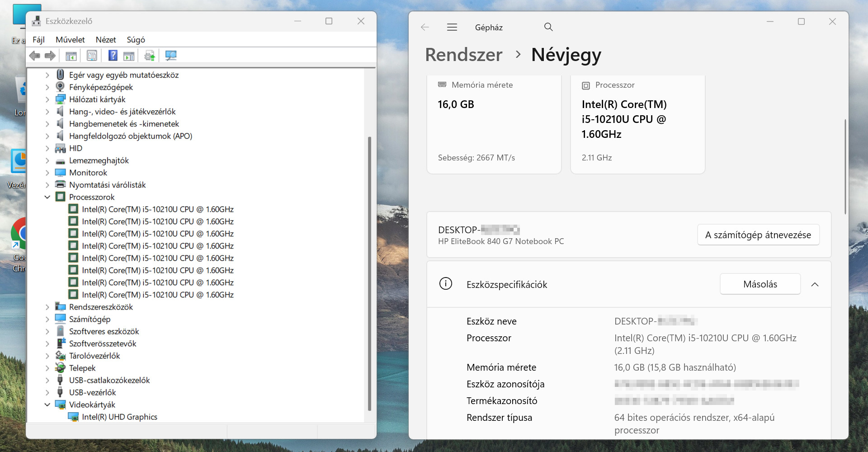
Task: Click the Device Manager tree vertical scrollbar
Action: tap(369, 273)
